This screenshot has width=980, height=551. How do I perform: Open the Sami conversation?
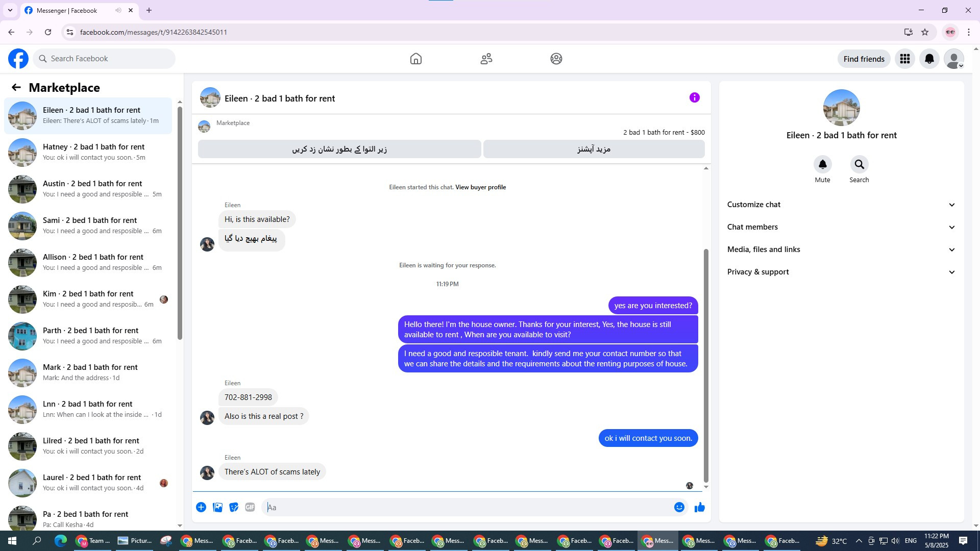pos(88,226)
